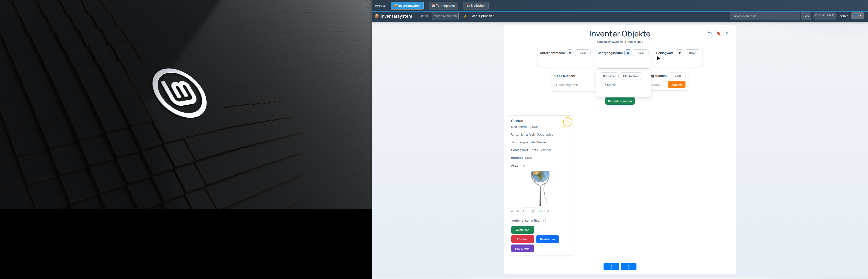The image size is (868, 279).
Task: Open the settings gear icon
Action: click(727, 33)
